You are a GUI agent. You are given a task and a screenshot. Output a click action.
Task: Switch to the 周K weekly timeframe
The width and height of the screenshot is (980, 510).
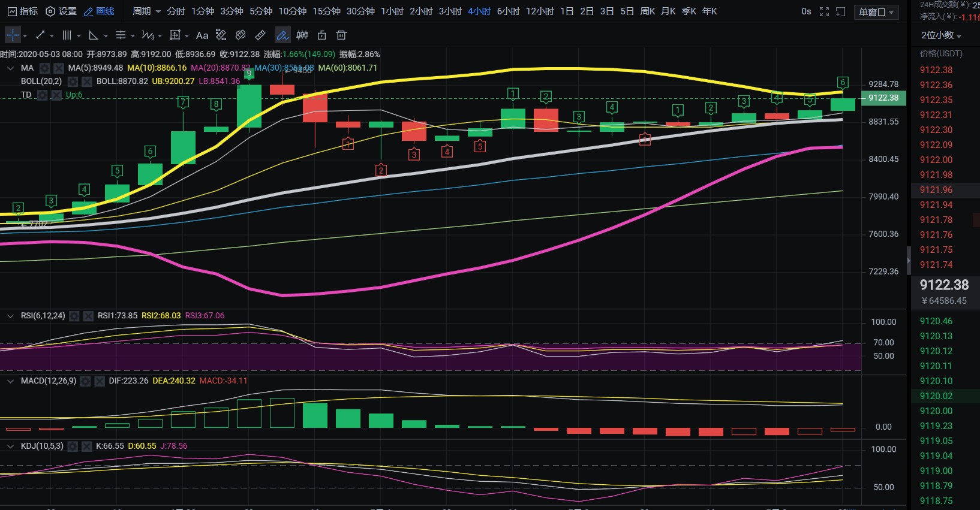pos(647,11)
